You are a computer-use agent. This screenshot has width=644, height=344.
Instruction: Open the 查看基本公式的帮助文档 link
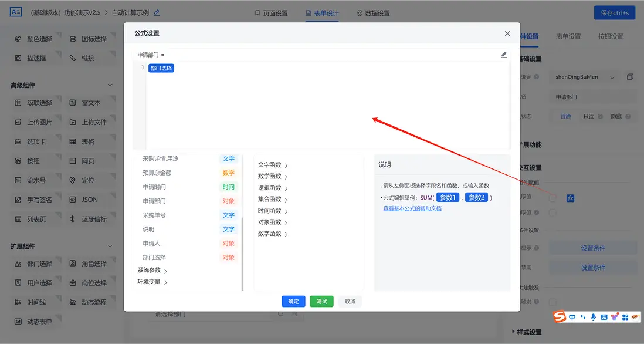click(412, 208)
